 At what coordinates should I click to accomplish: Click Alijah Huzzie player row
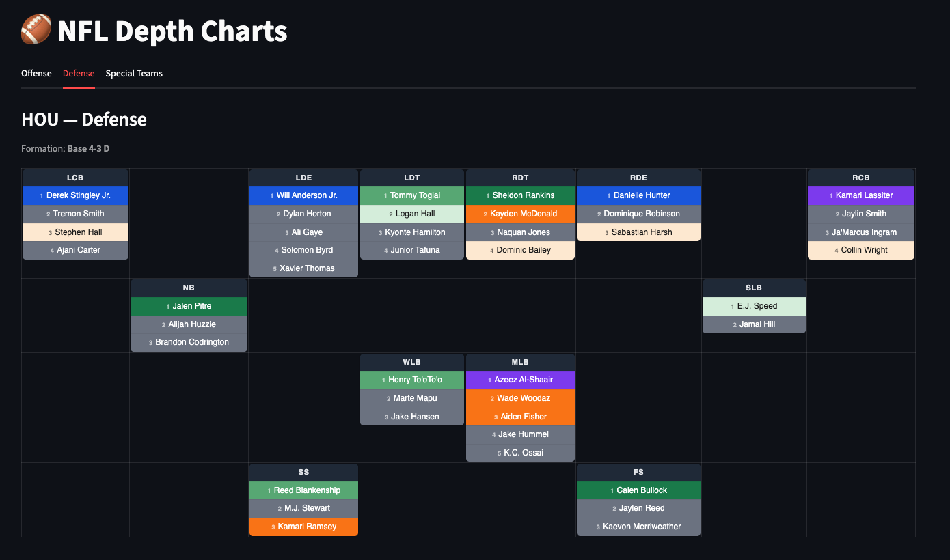tap(189, 324)
